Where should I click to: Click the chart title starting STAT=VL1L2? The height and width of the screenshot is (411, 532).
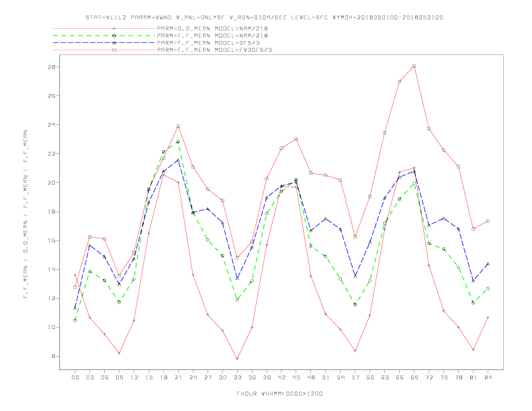264,17
